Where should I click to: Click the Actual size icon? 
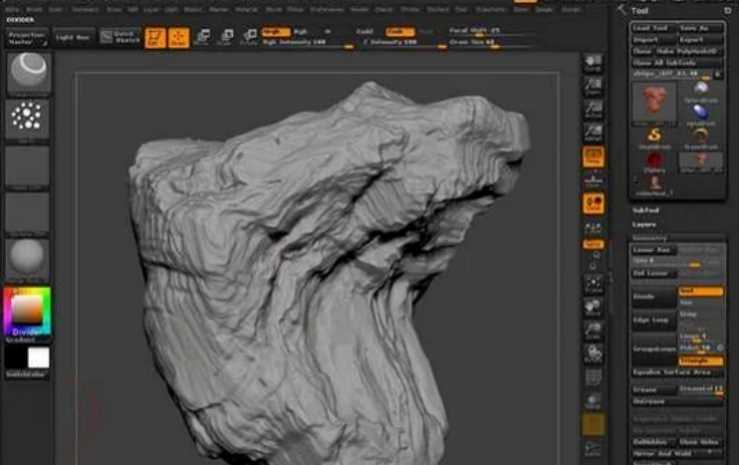pos(593,109)
